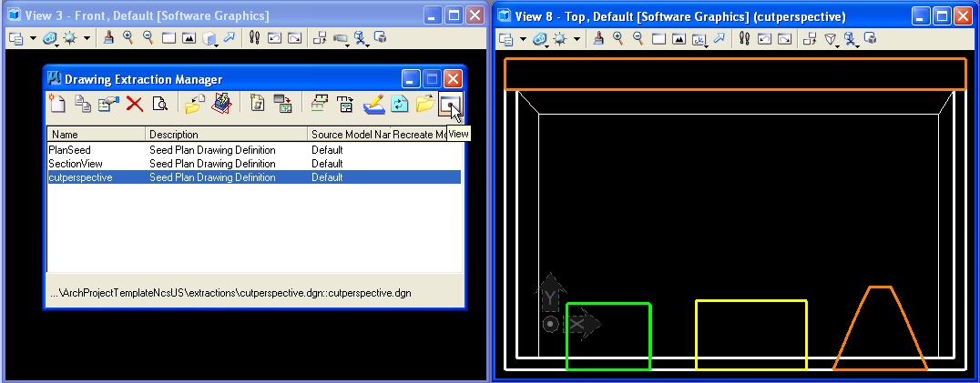
Task: Click Default source model in PlanSeed row
Action: click(328, 150)
